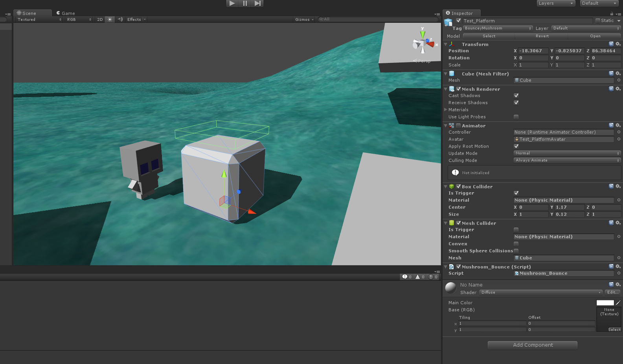Click the Pause button in the top toolbar

(x=245, y=3)
